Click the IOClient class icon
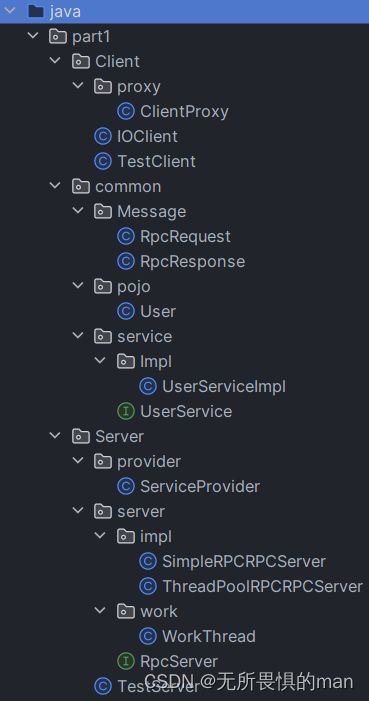The height and width of the screenshot is (701, 369). [x=103, y=136]
